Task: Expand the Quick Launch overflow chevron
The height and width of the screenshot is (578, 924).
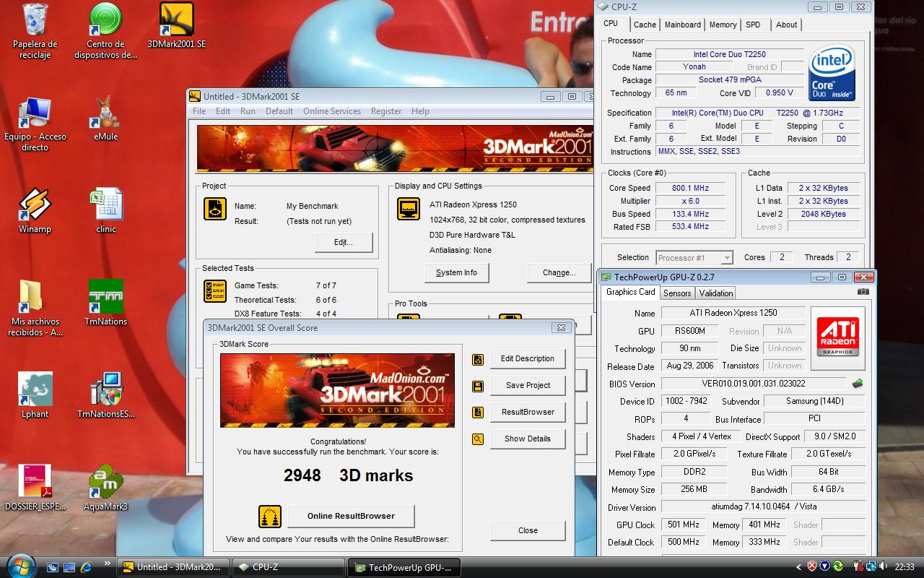Action: [108, 563]
